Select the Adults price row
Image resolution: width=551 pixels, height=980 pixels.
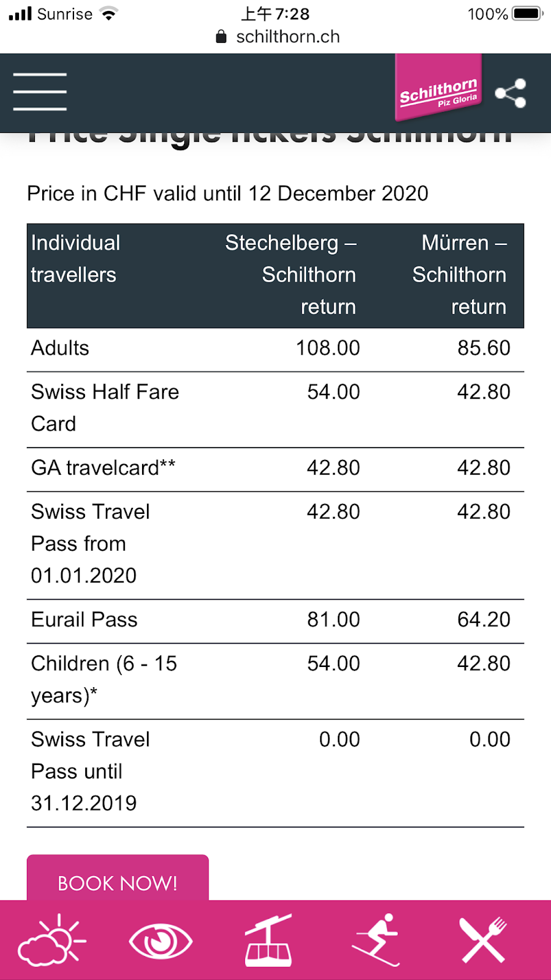tap(275, 349)
